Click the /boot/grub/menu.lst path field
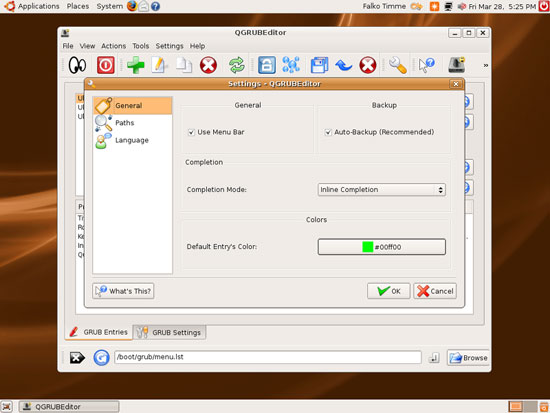The width and height of the screenshot is (550, 413). point(268,357)
